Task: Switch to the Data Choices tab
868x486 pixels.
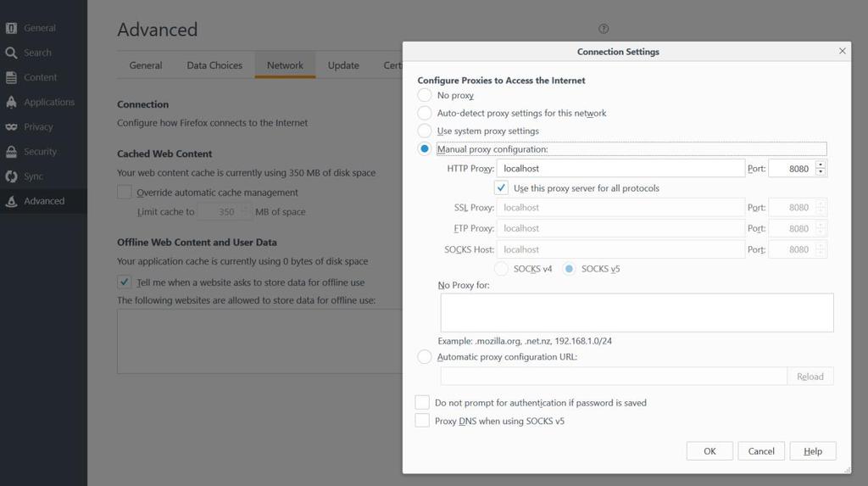Action: tap(214, 65)
